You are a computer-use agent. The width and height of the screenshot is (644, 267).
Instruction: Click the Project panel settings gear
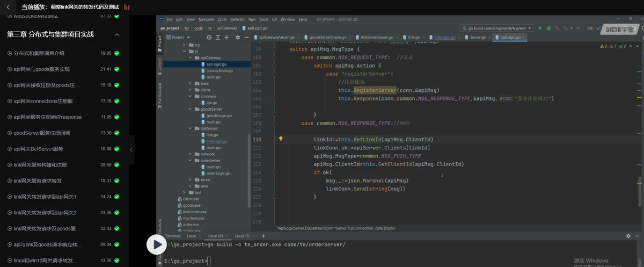click(x=238, y=38)
